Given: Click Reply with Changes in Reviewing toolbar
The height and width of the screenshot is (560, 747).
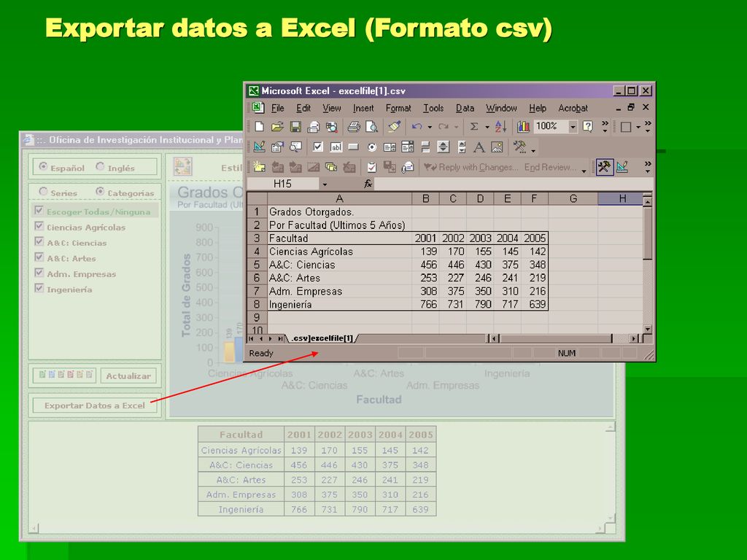Looking at the screenshot, I should click(x=471, y=167).
